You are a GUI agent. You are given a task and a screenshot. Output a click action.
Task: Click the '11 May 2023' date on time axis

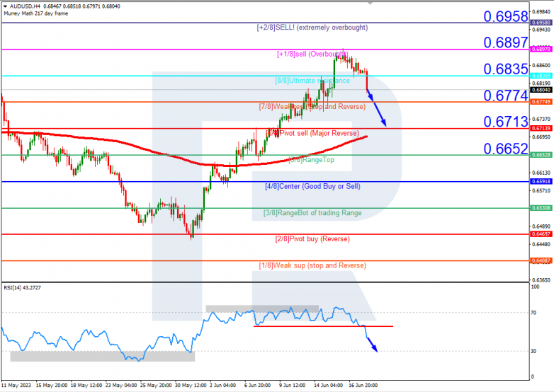(x=16, y=386)
